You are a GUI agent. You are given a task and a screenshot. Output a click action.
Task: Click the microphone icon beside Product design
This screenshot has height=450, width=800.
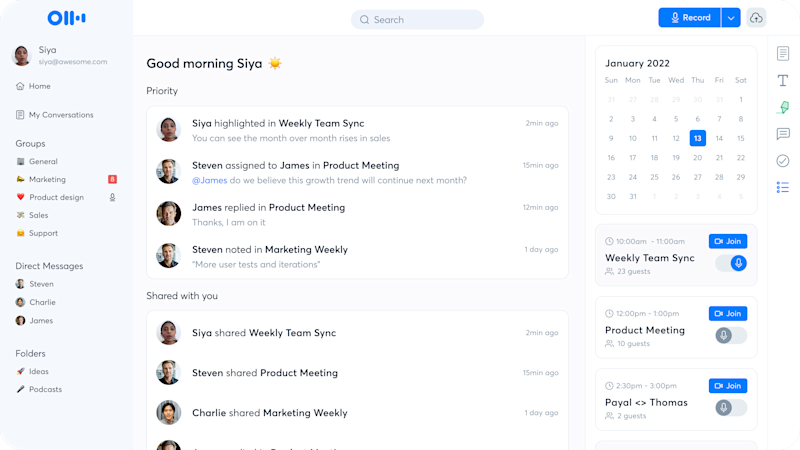pyautogui.click(x=112, y=197)
